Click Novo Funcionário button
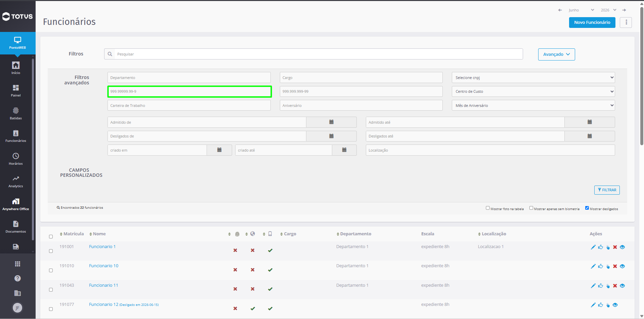This screenshot has width=644, height=319. [592, 23]
